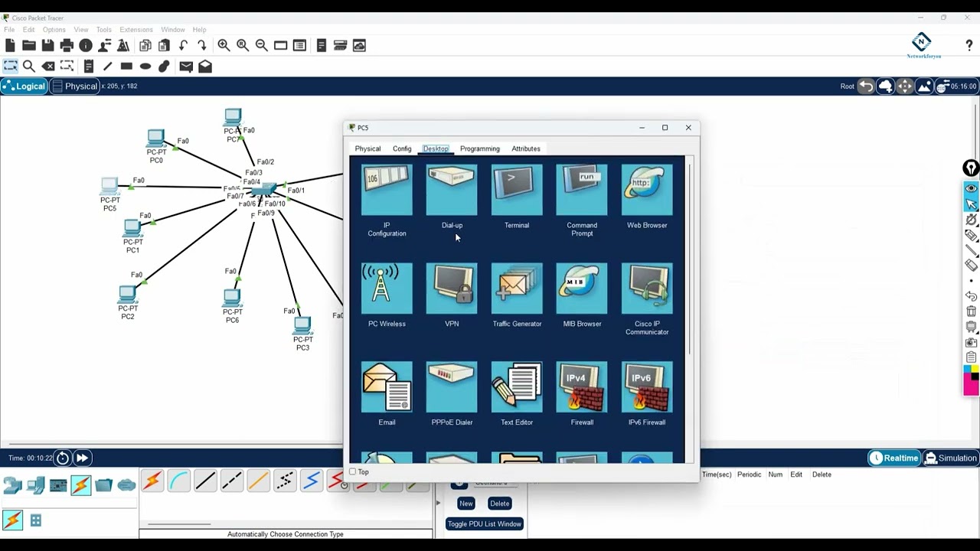The width and height of the screenshot is (980, 551).
Task: Click the Delete scenario button
Action: [x=499, y=504]
